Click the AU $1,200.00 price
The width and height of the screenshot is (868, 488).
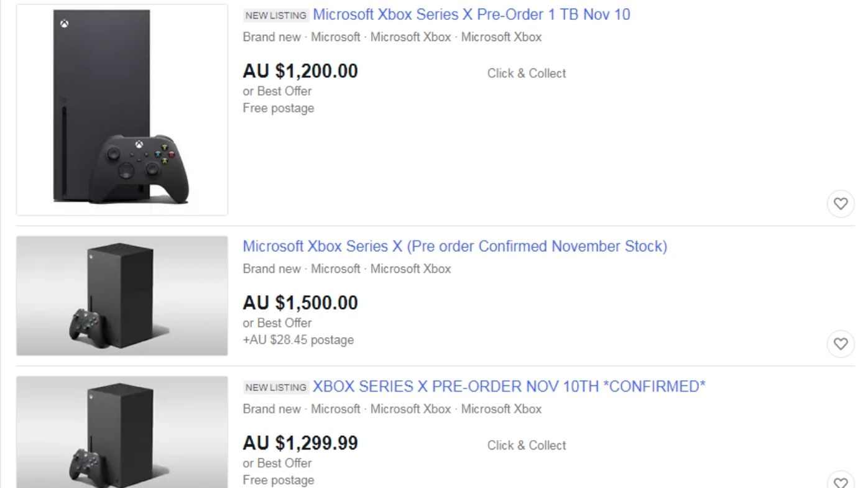300,71
